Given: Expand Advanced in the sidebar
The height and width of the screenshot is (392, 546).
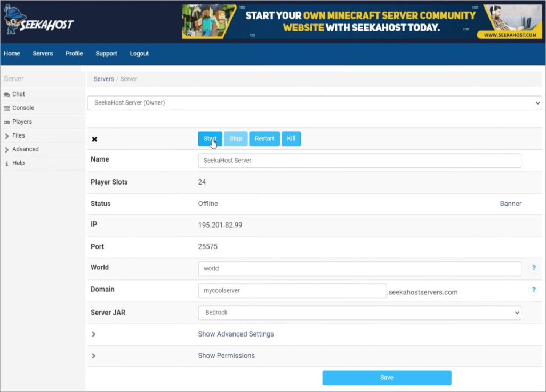Looking at the screenshot, I should 25,149.
